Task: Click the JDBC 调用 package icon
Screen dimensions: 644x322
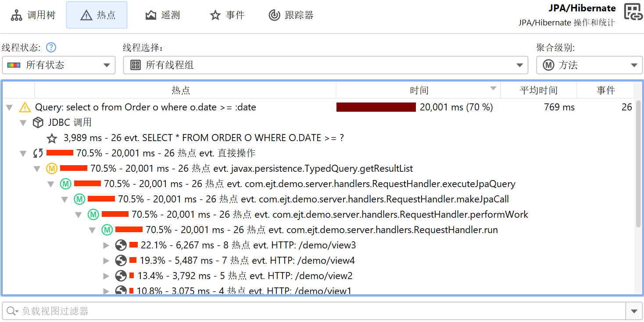Action: 38,123
